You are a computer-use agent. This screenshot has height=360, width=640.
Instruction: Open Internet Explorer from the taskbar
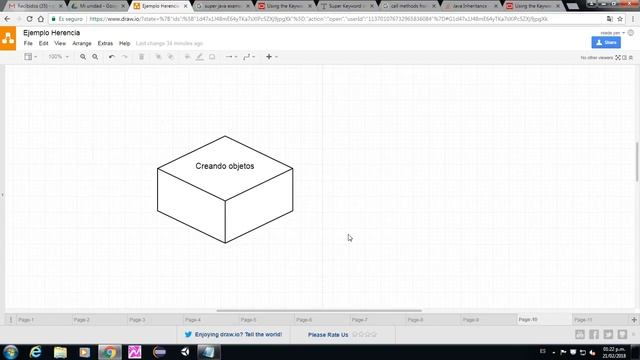[x=36, y=352]
